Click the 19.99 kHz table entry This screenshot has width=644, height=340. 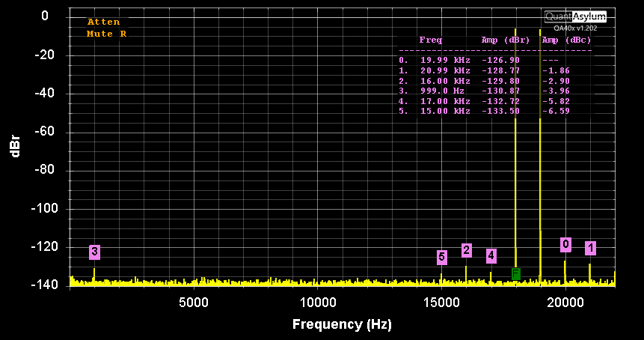[445, 60]
